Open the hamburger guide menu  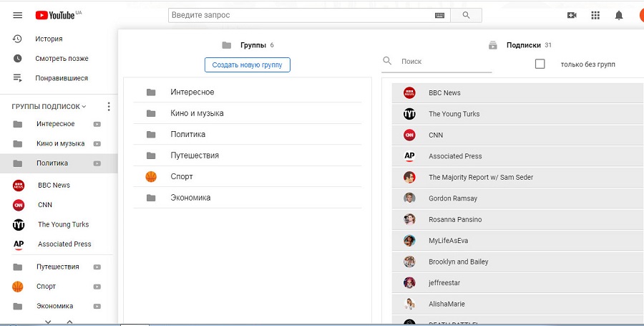(x=17, y=15)
